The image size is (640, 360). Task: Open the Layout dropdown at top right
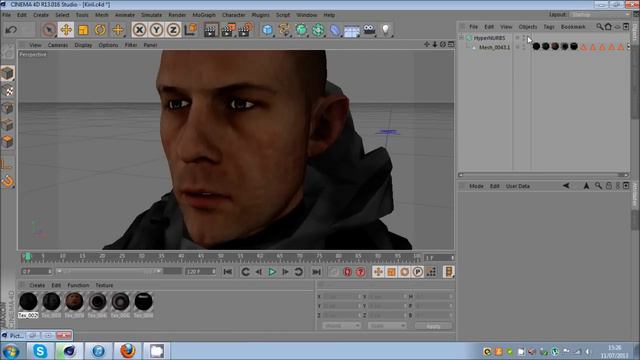click(600, 15)
